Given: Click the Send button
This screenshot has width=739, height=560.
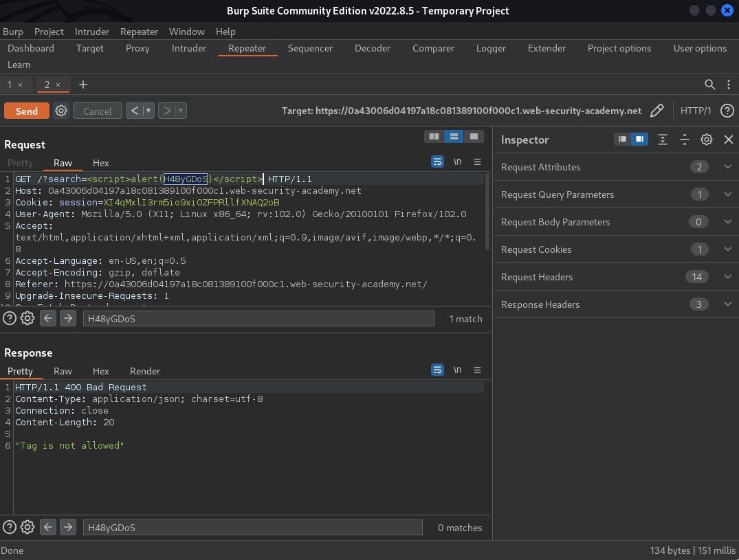Looking at the screenshot, I should click(x=26, y=111).
